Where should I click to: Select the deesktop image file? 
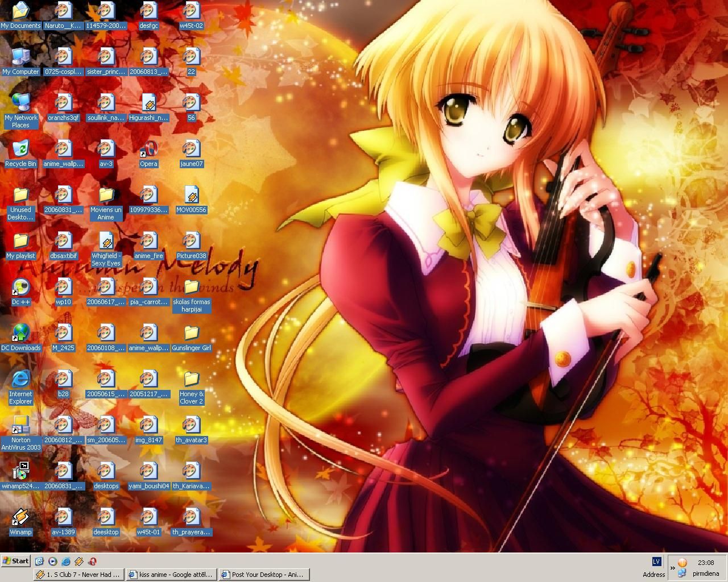(106, 522)
